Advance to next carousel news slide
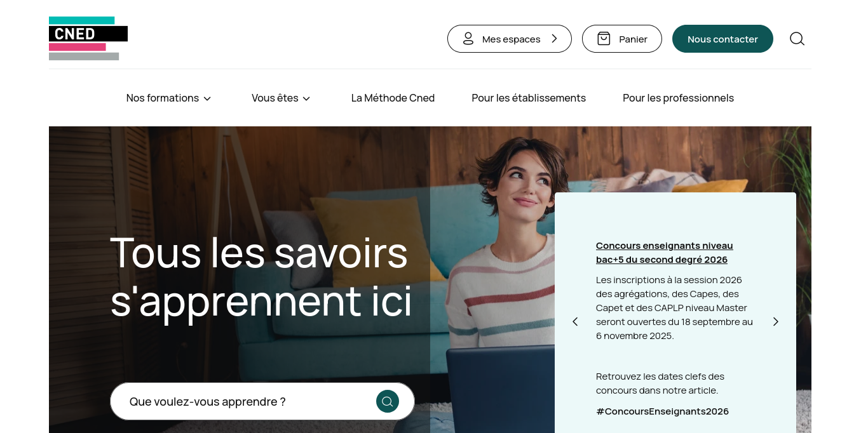This screenshot has width=868, height=433. (775, 321)
